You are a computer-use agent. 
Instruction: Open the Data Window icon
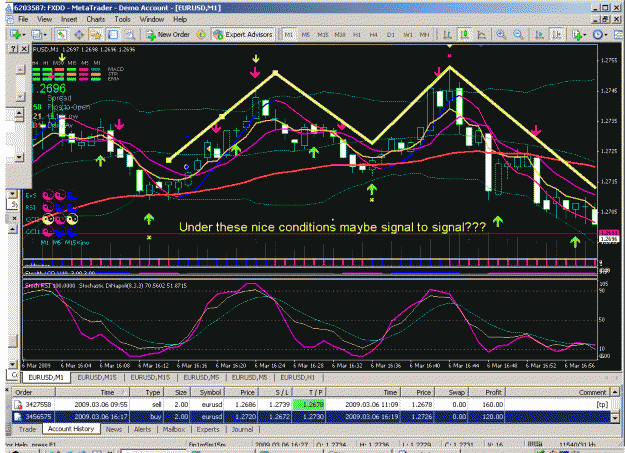pos(79,35)
